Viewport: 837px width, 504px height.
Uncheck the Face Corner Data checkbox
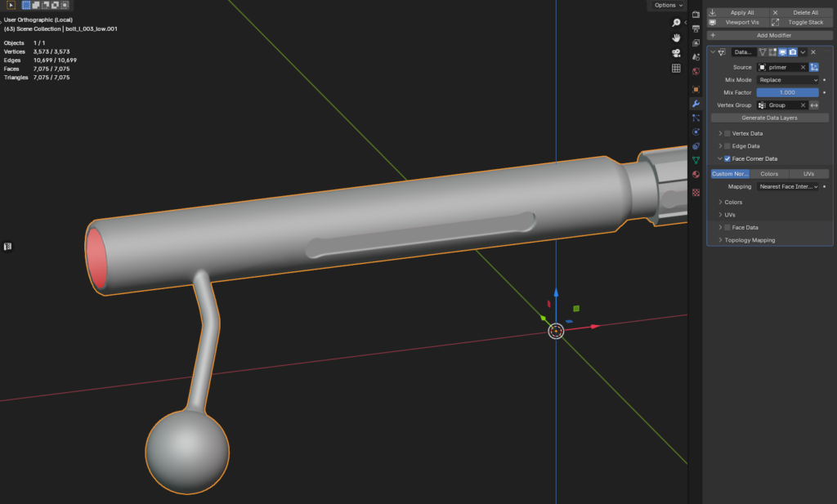click(x=727, y=159)
